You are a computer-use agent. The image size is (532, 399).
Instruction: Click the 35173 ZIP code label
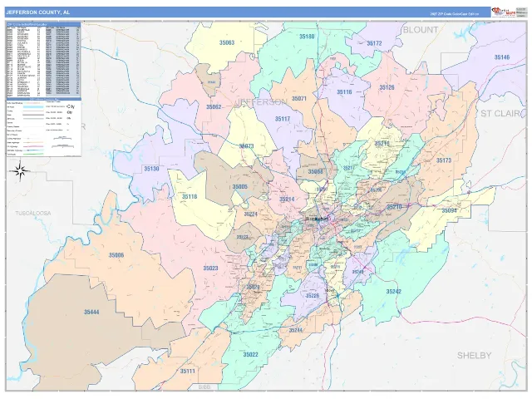[444, 160]
